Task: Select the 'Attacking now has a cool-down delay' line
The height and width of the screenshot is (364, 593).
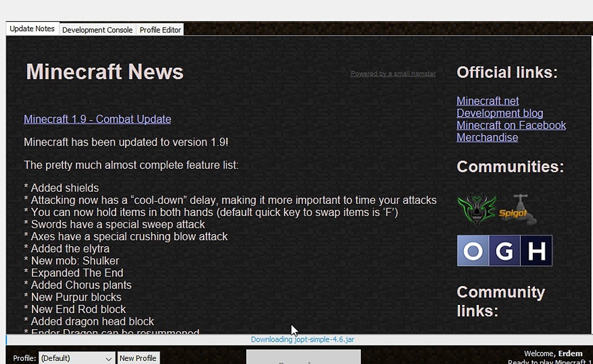Action: [231, 200]
